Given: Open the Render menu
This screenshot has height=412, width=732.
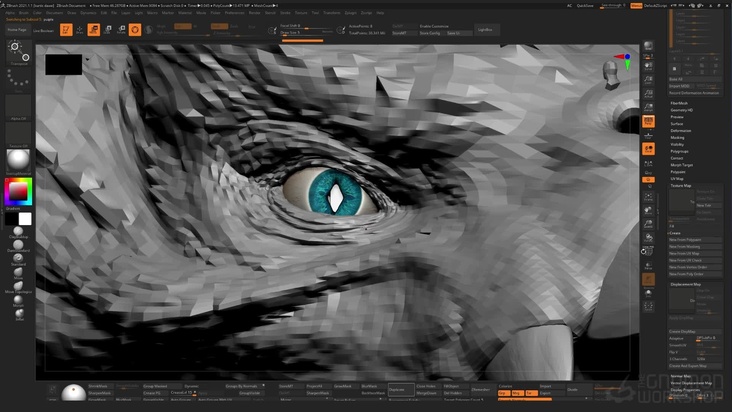Looking at the screenshot, I should click(254, 13).
